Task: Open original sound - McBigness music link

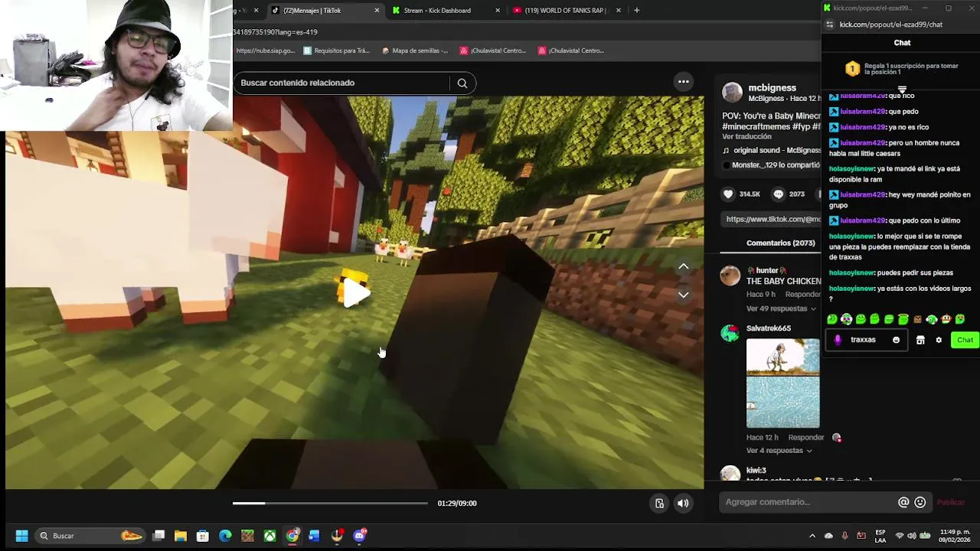Action: (x=772, y=151)
